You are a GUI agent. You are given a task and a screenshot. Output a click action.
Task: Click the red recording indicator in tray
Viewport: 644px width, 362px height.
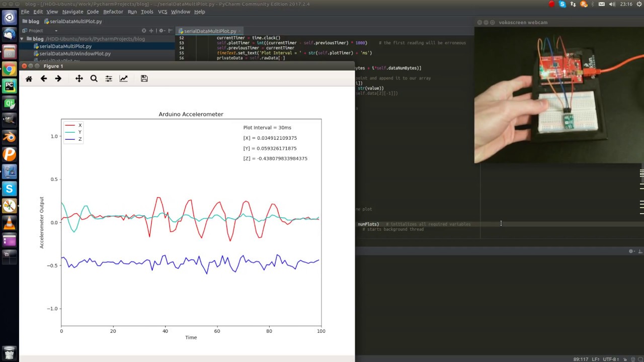(551, 5)
